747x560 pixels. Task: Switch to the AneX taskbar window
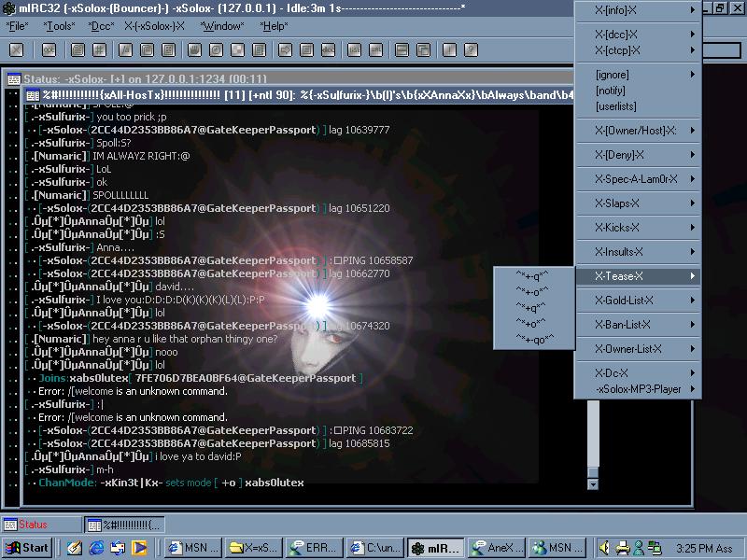[497, 548]
